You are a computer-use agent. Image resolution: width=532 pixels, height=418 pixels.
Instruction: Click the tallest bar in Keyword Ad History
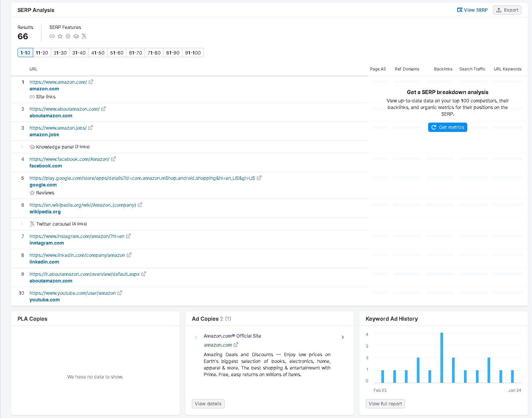coord(442,358)
